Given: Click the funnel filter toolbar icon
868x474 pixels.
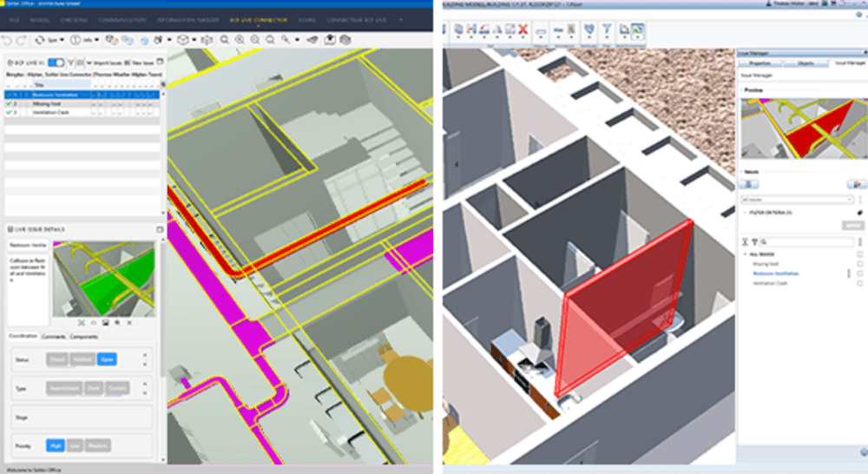Looking at the screenshot, I should pos(607,30).
